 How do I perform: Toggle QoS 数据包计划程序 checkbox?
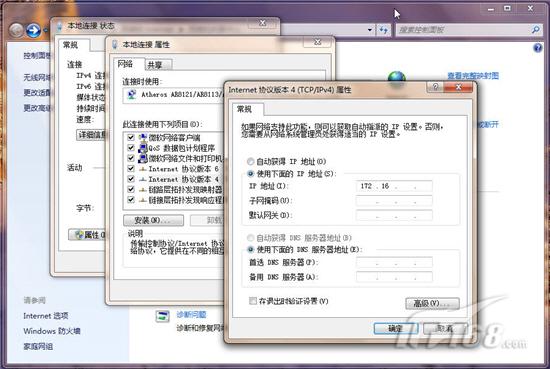coord(131,148)
